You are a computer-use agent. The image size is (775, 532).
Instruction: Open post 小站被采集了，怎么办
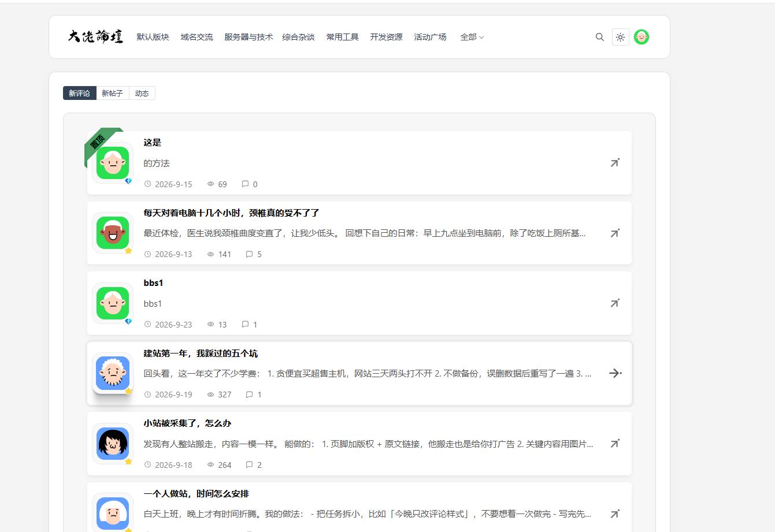187,423
